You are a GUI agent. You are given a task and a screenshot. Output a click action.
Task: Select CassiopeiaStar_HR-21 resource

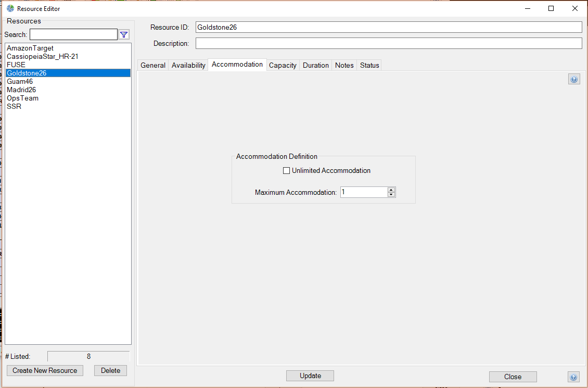[43, 57]
